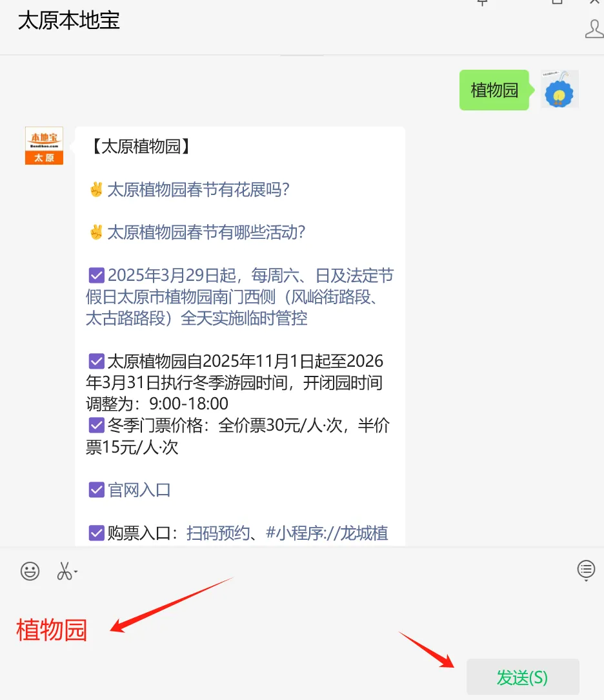This screenshot has height=700, width=604.
Task: Click the green 植物园 sent message bubble
Action: (x=494, y=90)
